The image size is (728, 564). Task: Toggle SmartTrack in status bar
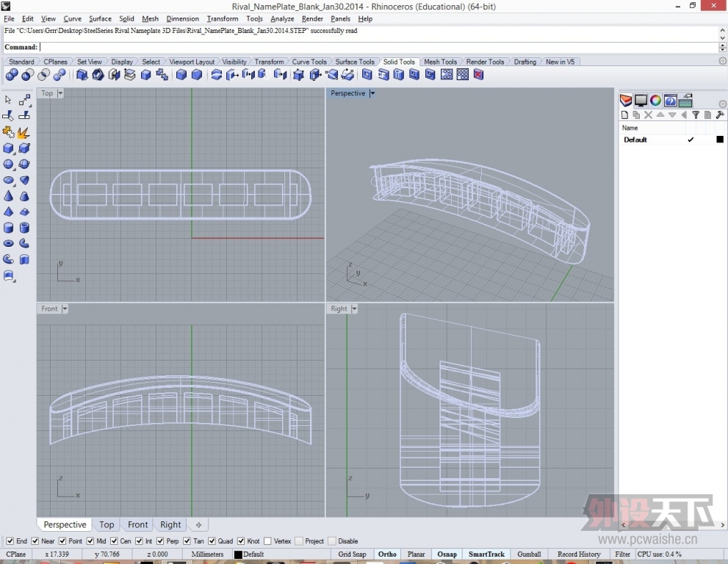coord(486,554)
